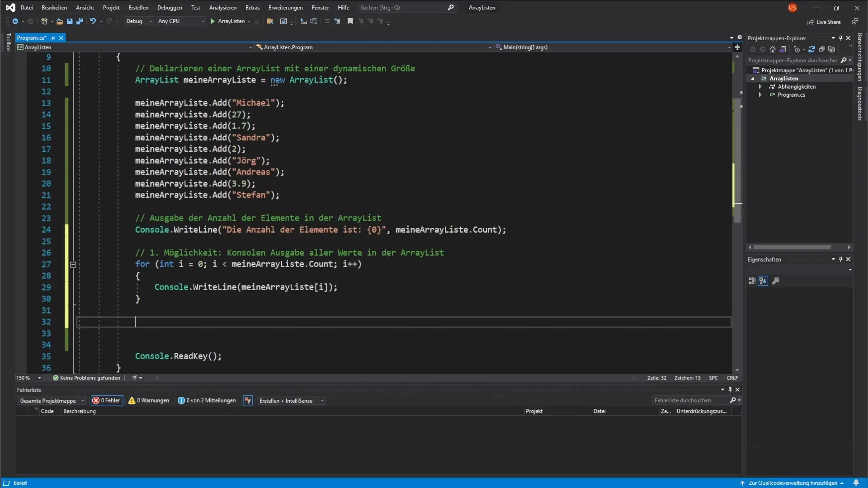The height and width of the screenshot is (488, 868).
Task: Open the Erstellen + IntelliSense dropdown
Action: click(291, 401)
